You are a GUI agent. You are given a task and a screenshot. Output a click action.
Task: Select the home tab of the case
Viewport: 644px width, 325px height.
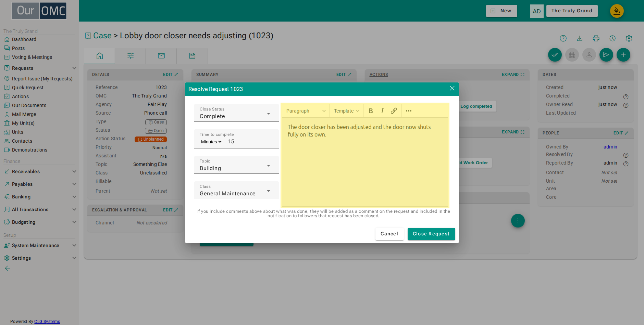100,56
